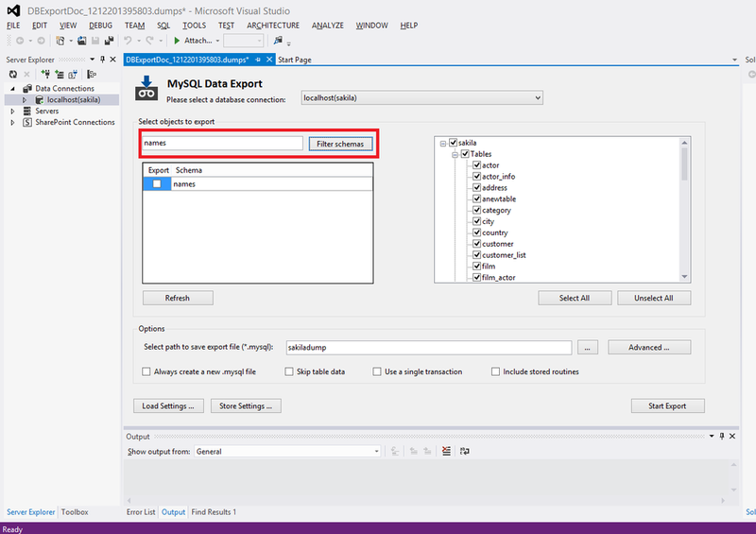Click the Connect to SharePoint icon
The image size is (756, 534).
[73, 75]
